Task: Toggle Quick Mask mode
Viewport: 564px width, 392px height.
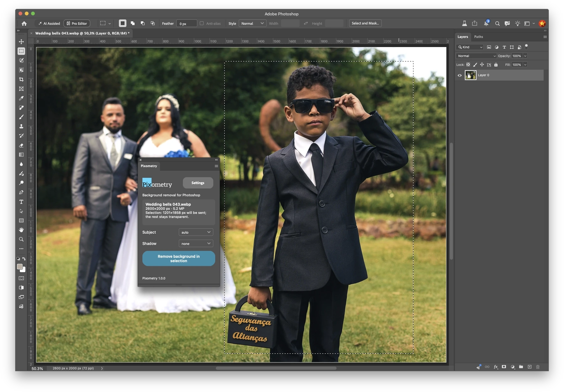Action: pos(21,278)
